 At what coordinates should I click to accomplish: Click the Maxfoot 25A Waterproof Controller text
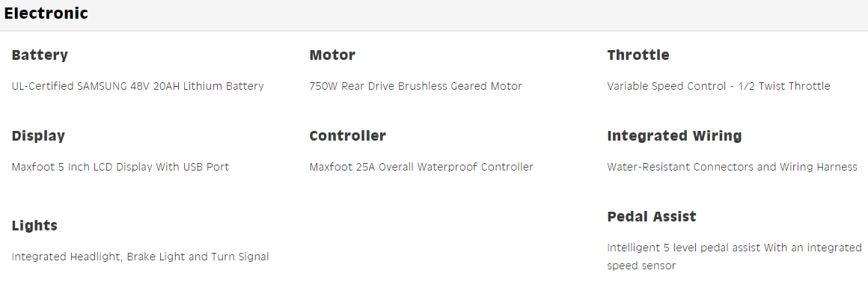421,168
